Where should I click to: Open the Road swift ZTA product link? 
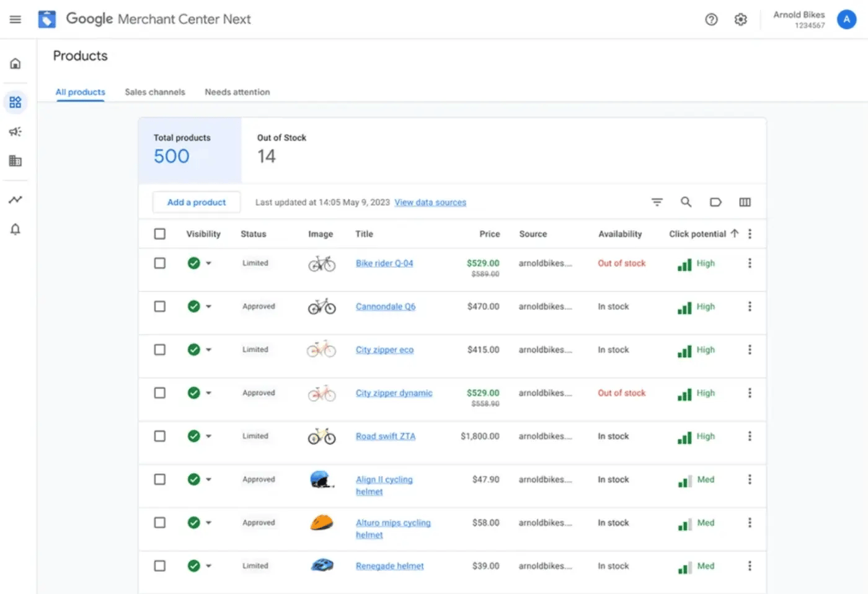(x=386, y=436)
